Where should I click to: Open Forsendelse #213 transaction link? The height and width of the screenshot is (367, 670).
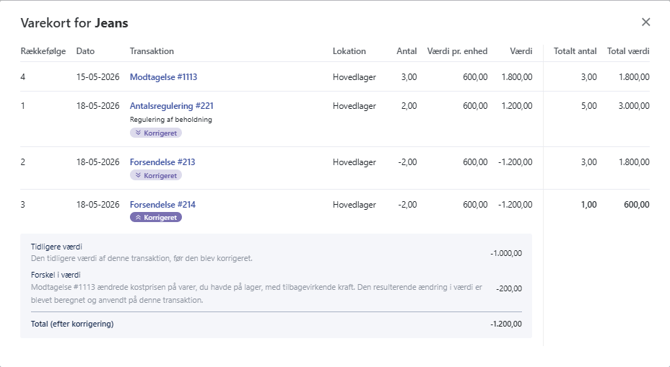(x=162, y=162)
